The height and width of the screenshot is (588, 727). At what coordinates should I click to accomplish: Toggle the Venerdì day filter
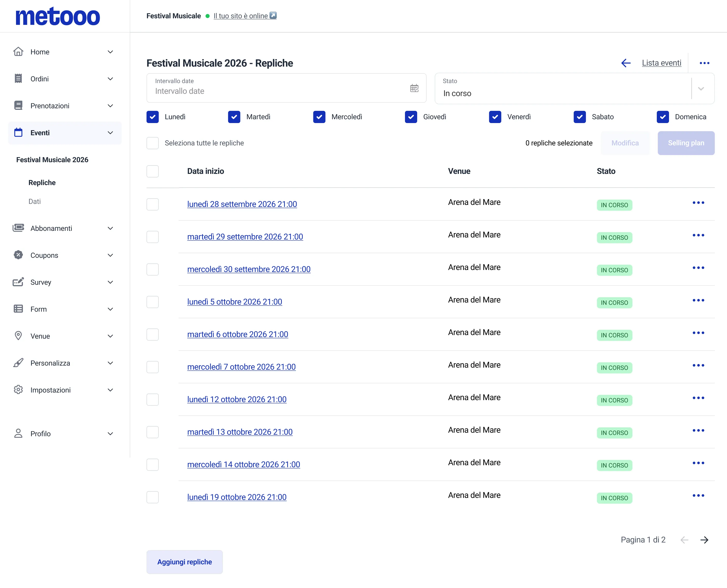click(x=495, y=117)
